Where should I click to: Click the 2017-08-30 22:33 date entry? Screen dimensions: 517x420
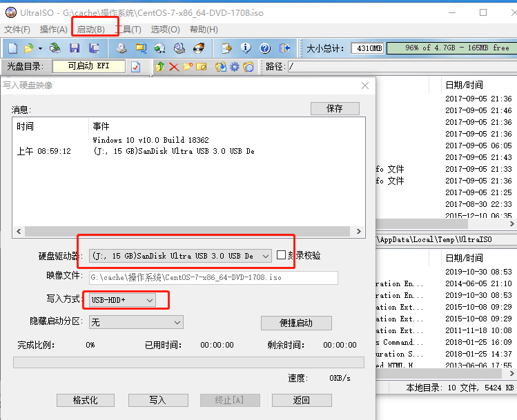tap(479, 204)
